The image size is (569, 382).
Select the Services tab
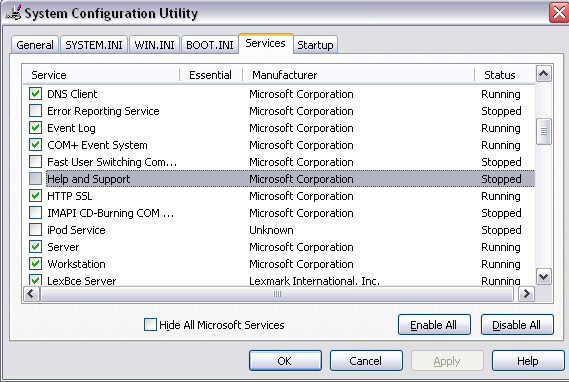coord(265,44)
